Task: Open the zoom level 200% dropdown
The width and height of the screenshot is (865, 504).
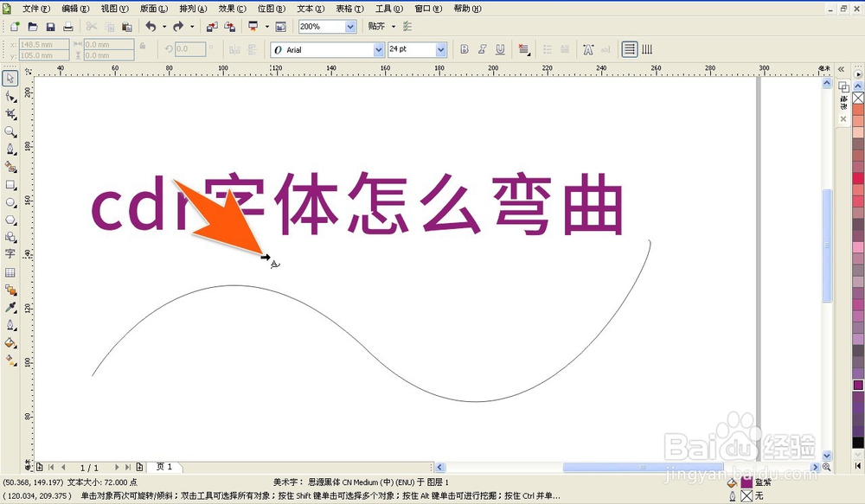Action: pyautogui.click(x=349, y=27)
